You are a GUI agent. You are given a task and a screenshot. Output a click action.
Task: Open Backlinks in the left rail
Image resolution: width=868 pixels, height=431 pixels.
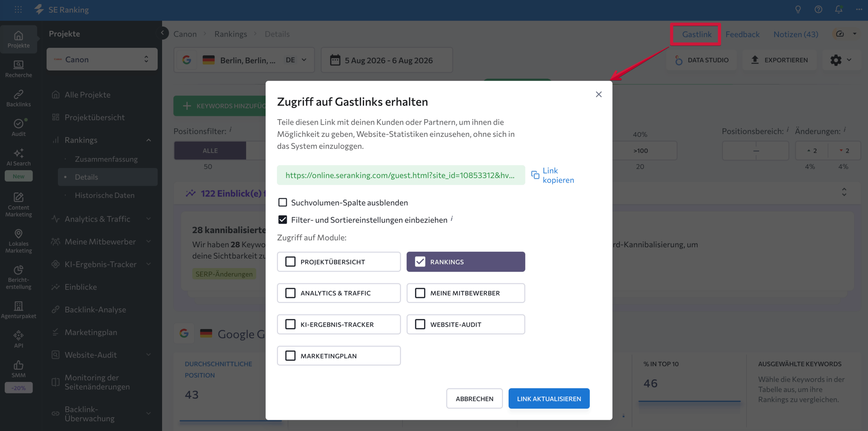click(x=19, y=98)
